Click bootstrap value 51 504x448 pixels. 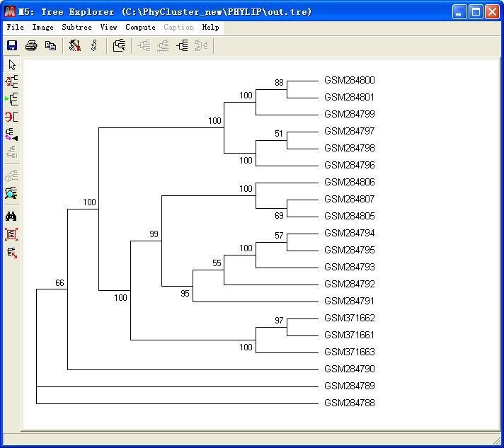pyautogui.click(x=279, y=134)
